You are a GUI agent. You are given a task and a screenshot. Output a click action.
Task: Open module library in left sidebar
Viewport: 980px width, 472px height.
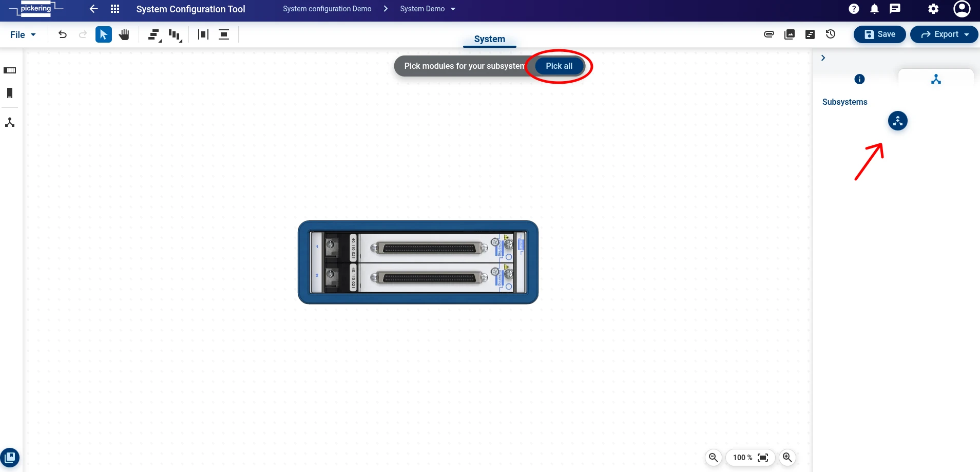tap(10, 93)
